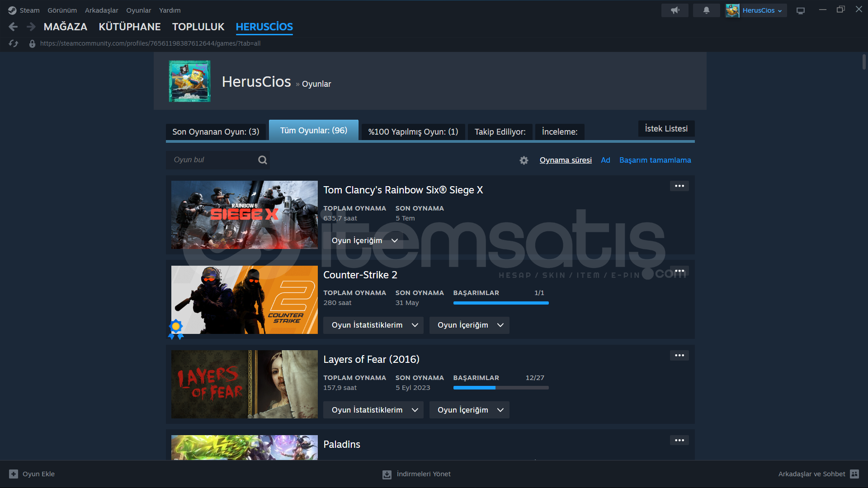868x488 pixels.
Task: Sort by Başarım tamamlama
Action: [x=655, y=160]
